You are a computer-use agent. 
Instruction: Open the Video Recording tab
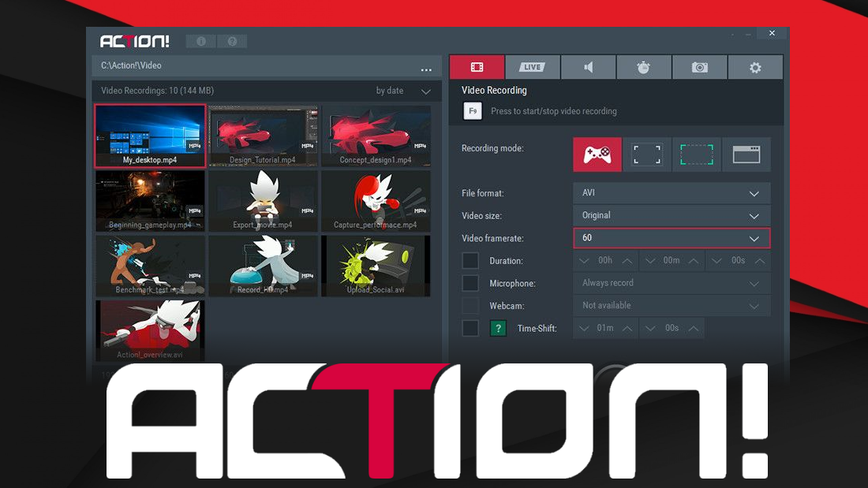point(477,68)
